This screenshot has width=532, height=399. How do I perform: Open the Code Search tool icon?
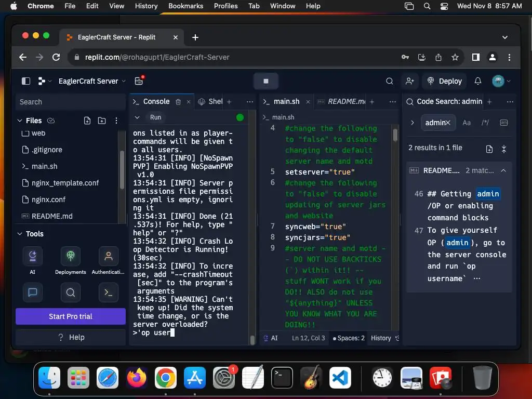tap(71, 292)
